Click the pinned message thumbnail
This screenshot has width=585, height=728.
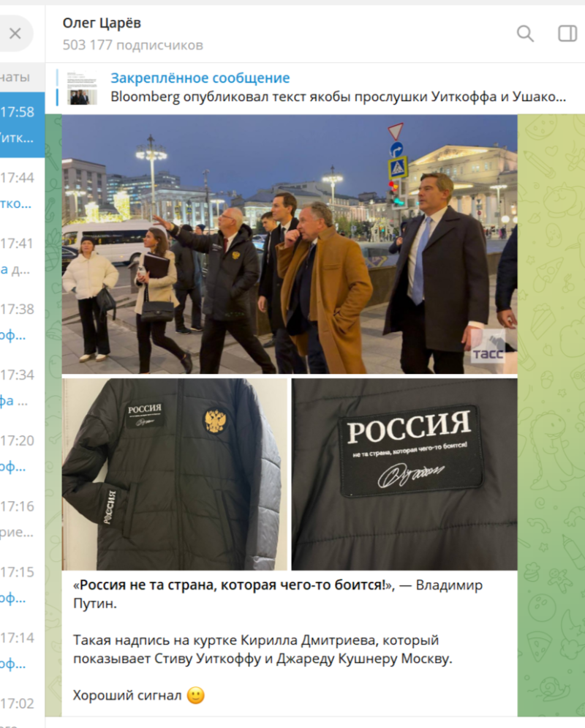(x=82, y=88)
